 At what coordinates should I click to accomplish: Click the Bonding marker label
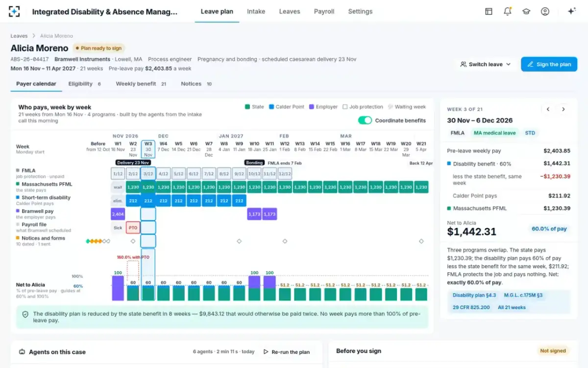pyautogui.click(x=254, y=162)
